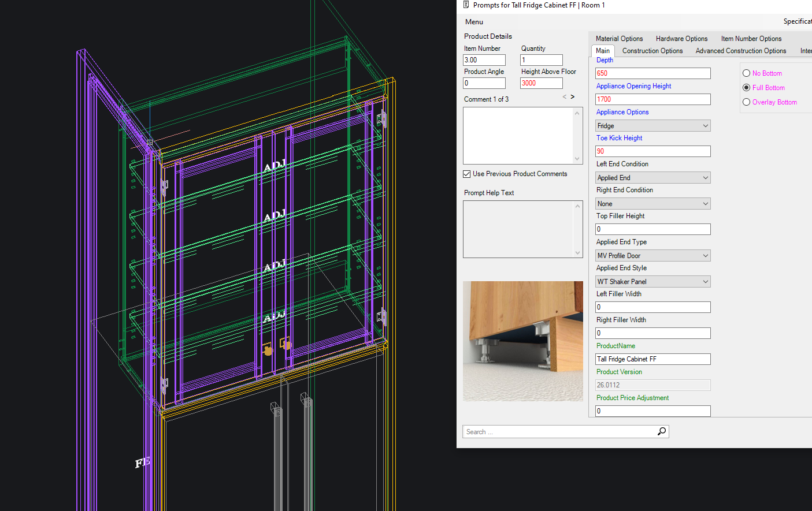Open the Appliance Options Fridge dropdown
This screenshot has height=511, width=812.
click(652, 126)
